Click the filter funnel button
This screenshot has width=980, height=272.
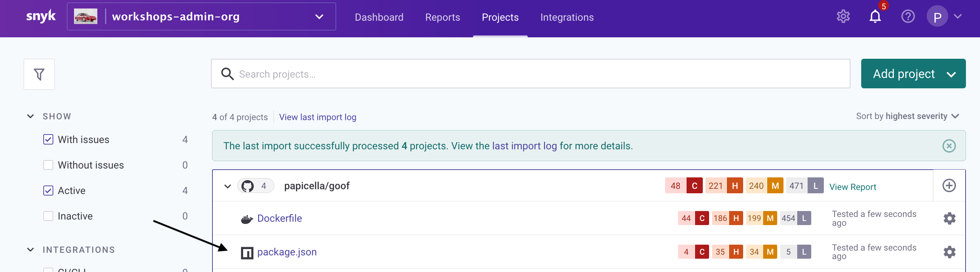tap(39, 74)
